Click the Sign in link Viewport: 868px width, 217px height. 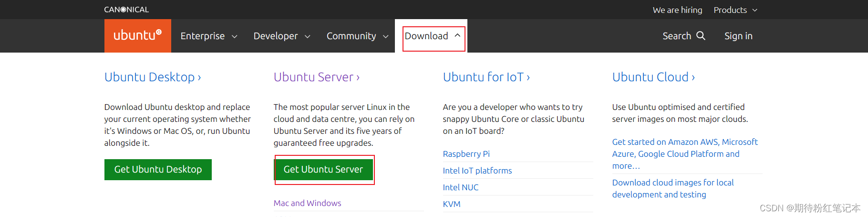click(x=738, y=36)
